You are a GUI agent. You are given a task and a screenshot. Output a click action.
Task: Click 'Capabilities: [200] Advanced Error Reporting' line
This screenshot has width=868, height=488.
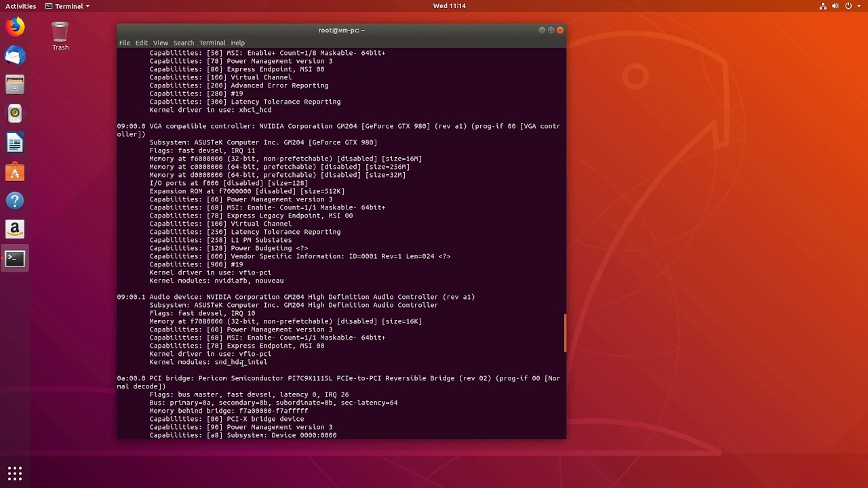[x=239, y=85]
